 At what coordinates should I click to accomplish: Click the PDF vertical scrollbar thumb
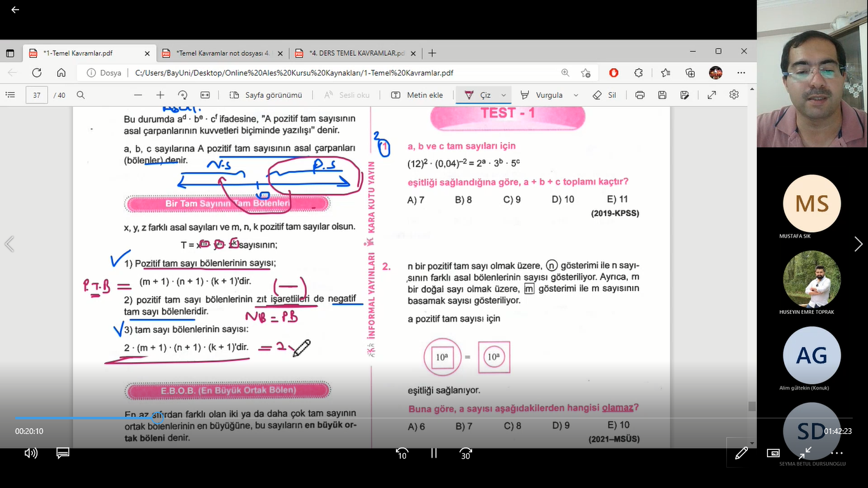pos(752,406)
